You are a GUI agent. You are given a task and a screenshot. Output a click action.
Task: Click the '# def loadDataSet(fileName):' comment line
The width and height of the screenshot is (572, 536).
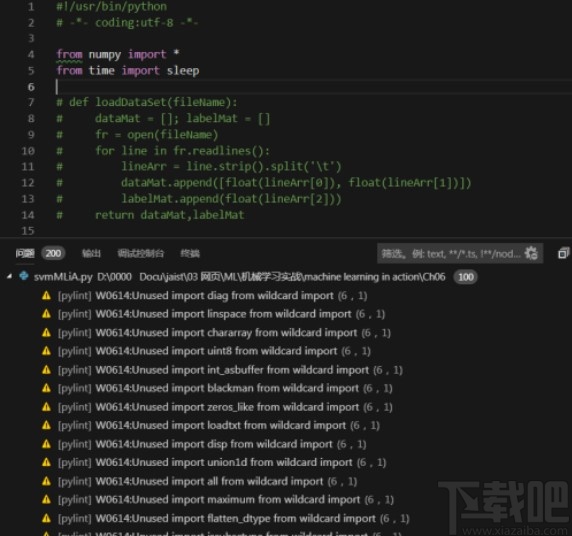[147, 102]
